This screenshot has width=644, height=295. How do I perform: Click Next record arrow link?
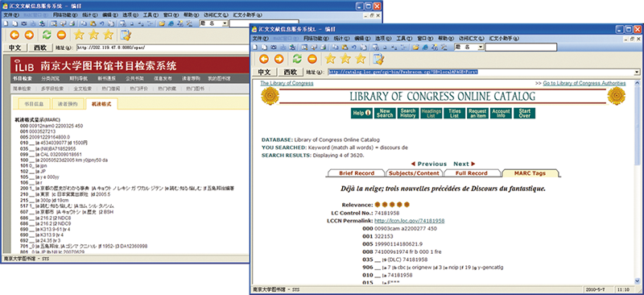[464, 164]
